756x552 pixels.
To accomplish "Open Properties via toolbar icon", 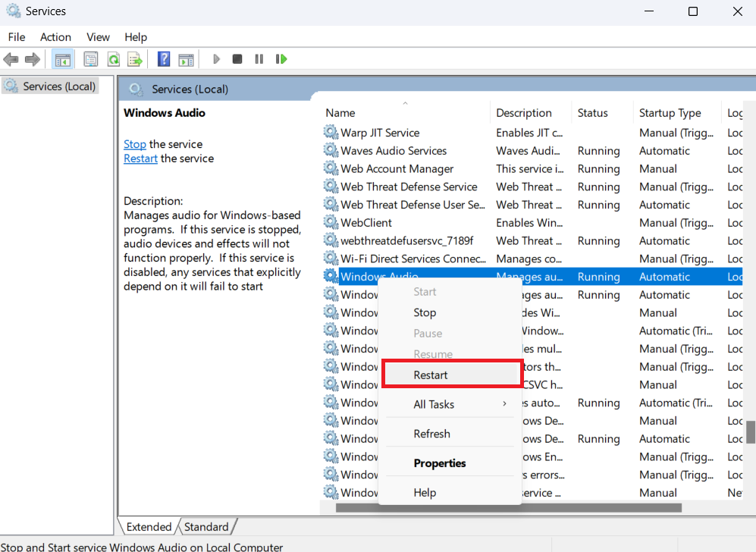I will [x=91, y=59].
